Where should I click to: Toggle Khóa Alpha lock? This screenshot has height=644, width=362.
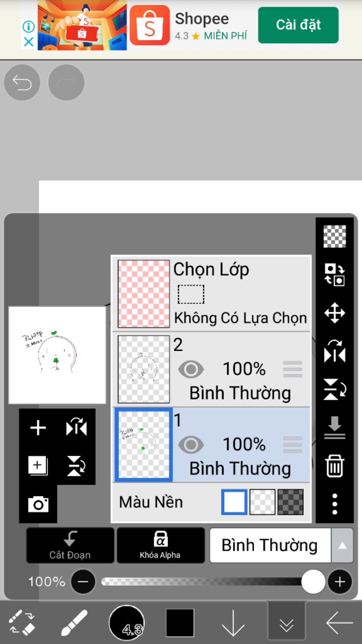click(160, 545)
